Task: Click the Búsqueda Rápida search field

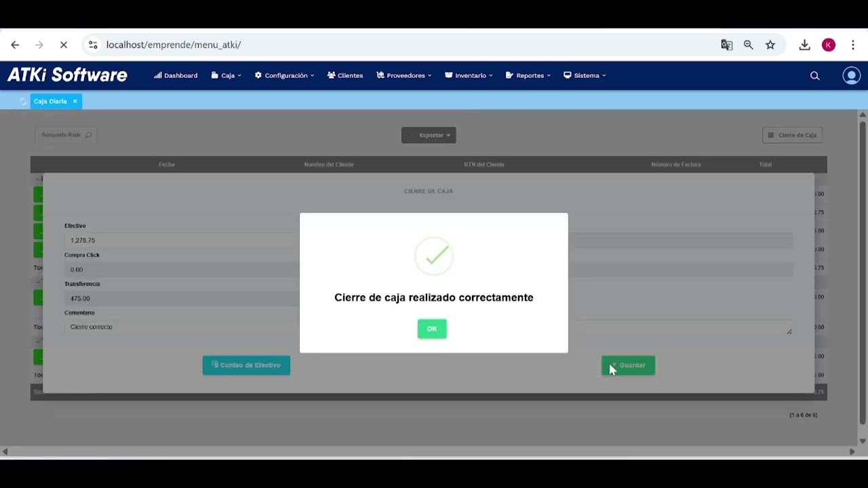Action: coord(66,135)
